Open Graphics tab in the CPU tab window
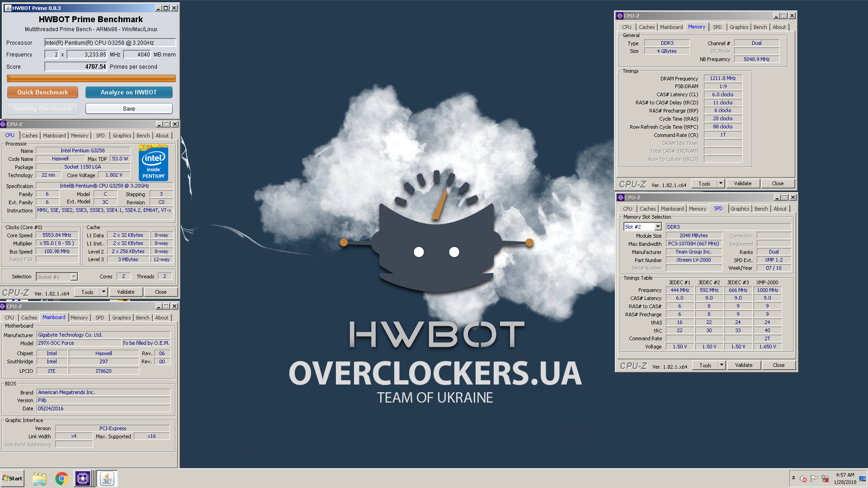Viewport: 868px width, 488px height. [122, 136]
